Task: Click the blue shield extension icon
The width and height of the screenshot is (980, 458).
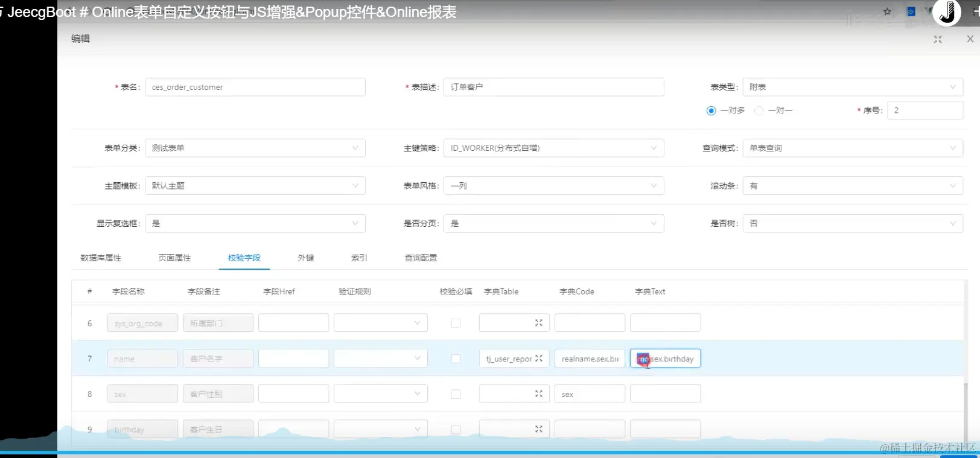Action: pos(911,11)
